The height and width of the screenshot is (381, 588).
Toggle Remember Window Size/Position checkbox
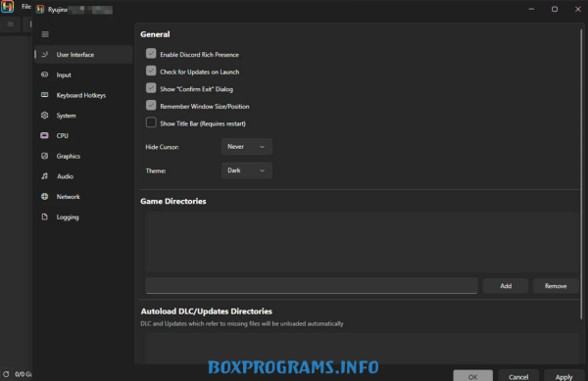point(151,105)
